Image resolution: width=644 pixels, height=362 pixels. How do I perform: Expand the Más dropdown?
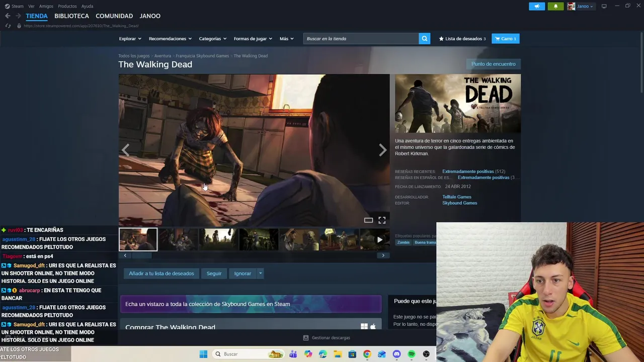tap(287, 39)
